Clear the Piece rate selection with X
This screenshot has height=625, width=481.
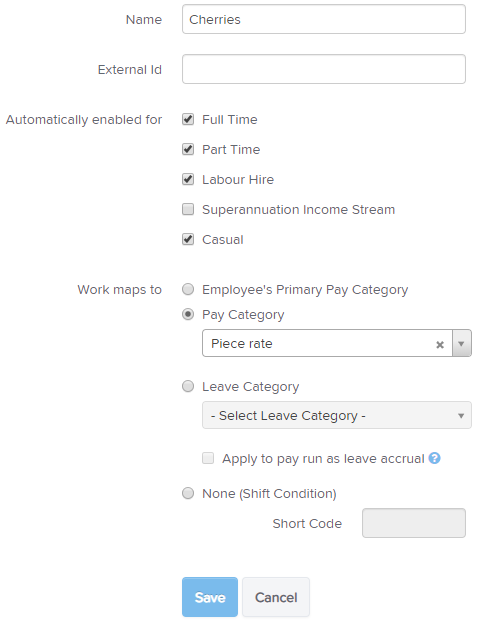tap(440, 344)
